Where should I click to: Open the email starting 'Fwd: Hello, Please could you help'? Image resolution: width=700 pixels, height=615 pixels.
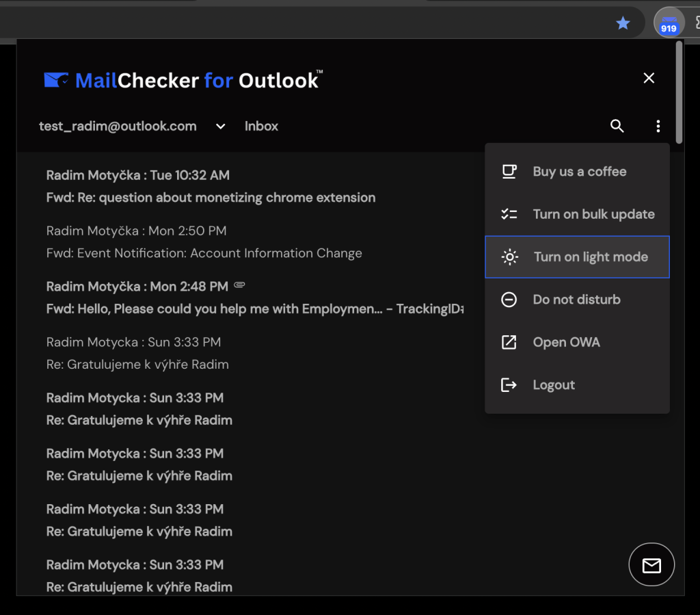click(255, 298)
